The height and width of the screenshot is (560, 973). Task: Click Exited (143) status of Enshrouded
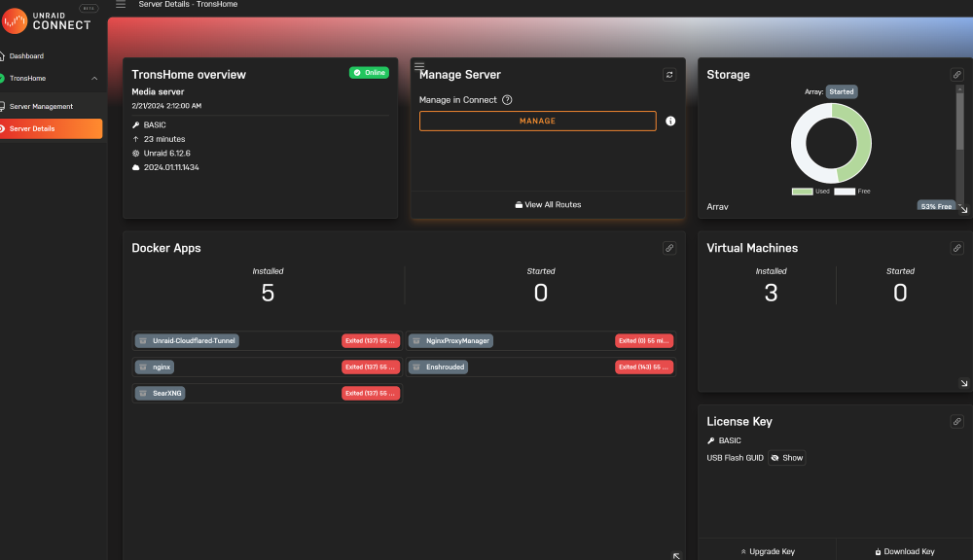pyautogui.click(x=644, y=367)
